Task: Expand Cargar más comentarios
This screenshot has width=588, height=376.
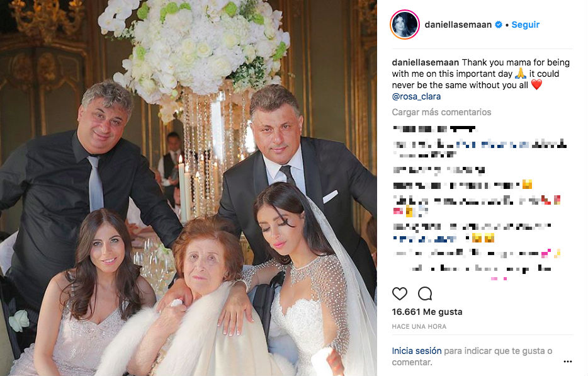Action: (441, 112)
